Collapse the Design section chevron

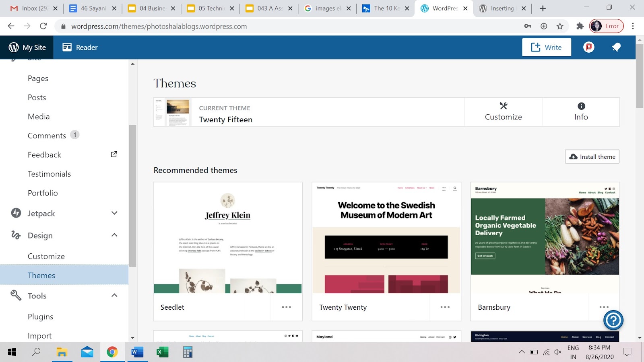pos(114,235)
